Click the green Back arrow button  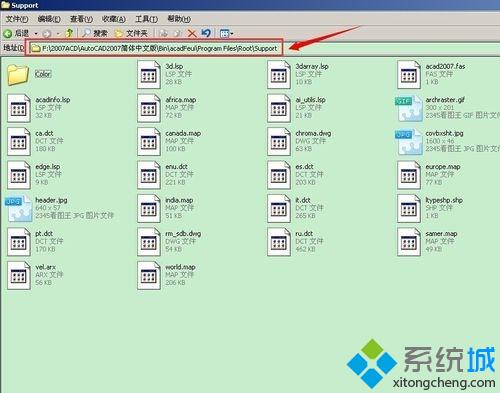click(8, 33)
